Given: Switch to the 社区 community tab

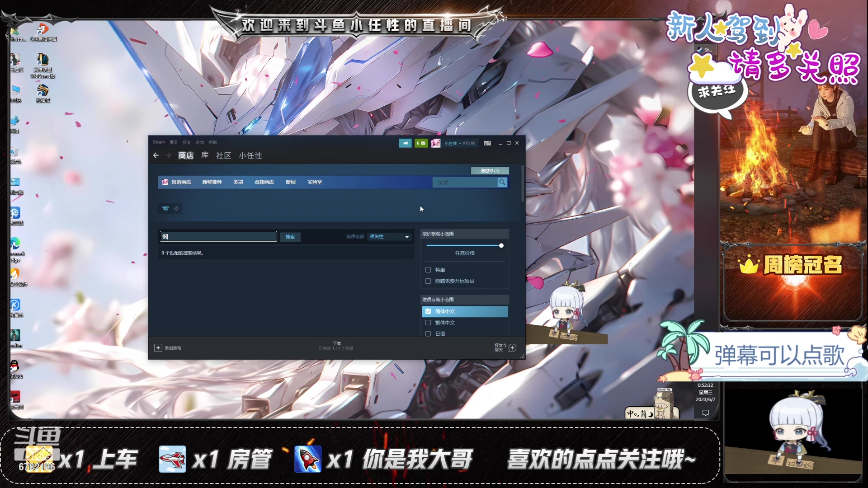Looking at the screenshot, I should coord(224,155).
